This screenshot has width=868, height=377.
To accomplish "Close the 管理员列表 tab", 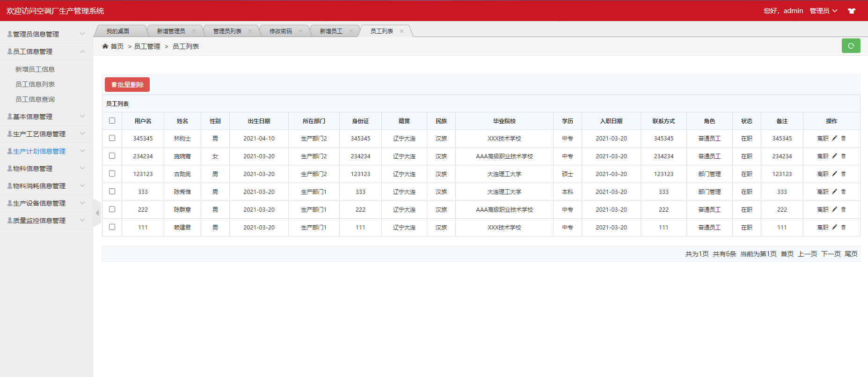I will [x=250, y=31].
